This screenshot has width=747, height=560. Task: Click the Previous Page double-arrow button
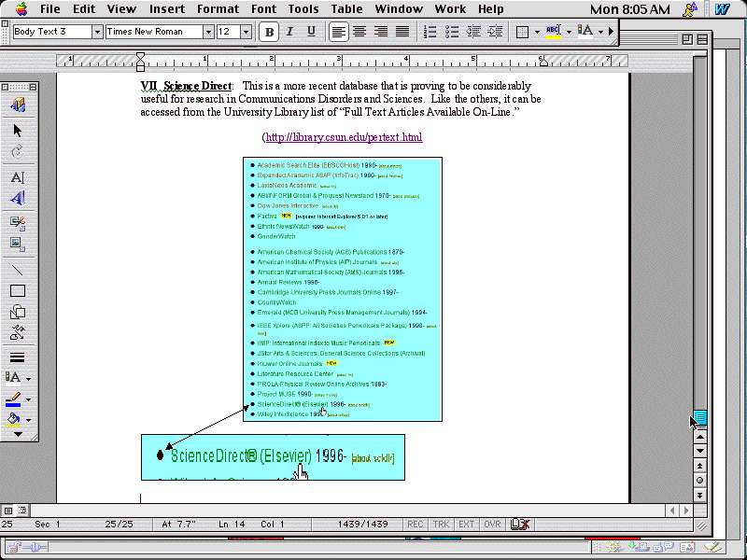coord(699,465)
